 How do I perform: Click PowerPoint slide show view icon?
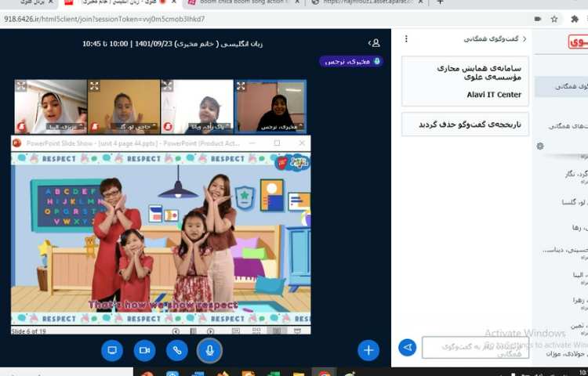[297, 331]
